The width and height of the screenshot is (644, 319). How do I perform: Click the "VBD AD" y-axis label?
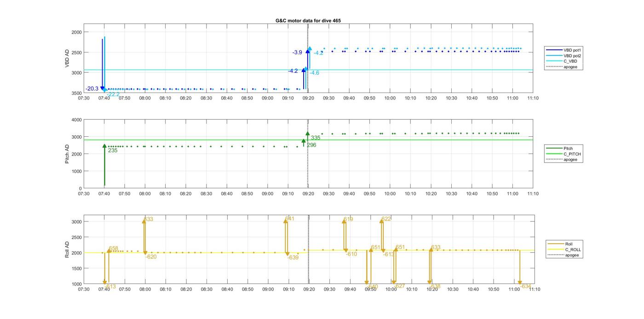(x=67, y=58)
